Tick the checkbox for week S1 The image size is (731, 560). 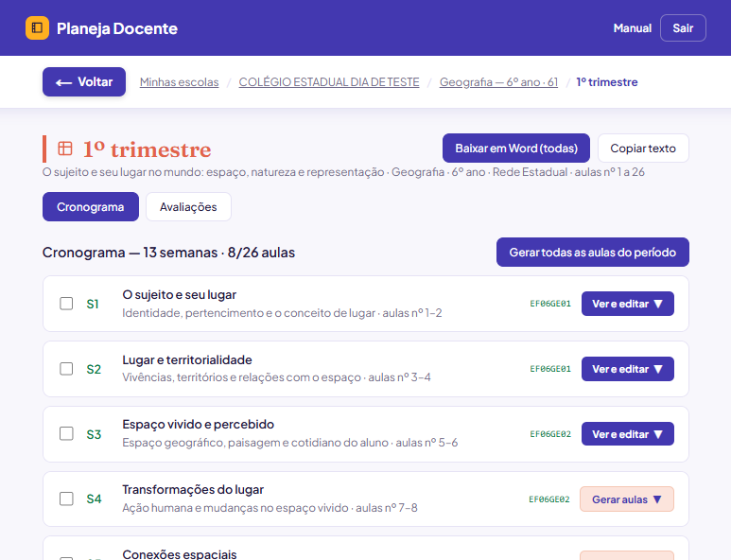66,304
